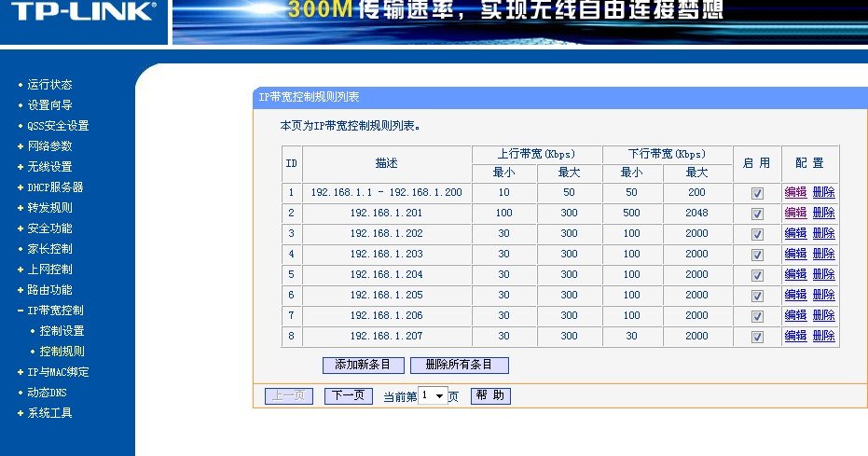This screenshot has width=868, height=456.
Task: Expand the DHCP服务器 menu
Action: [55, 187]
